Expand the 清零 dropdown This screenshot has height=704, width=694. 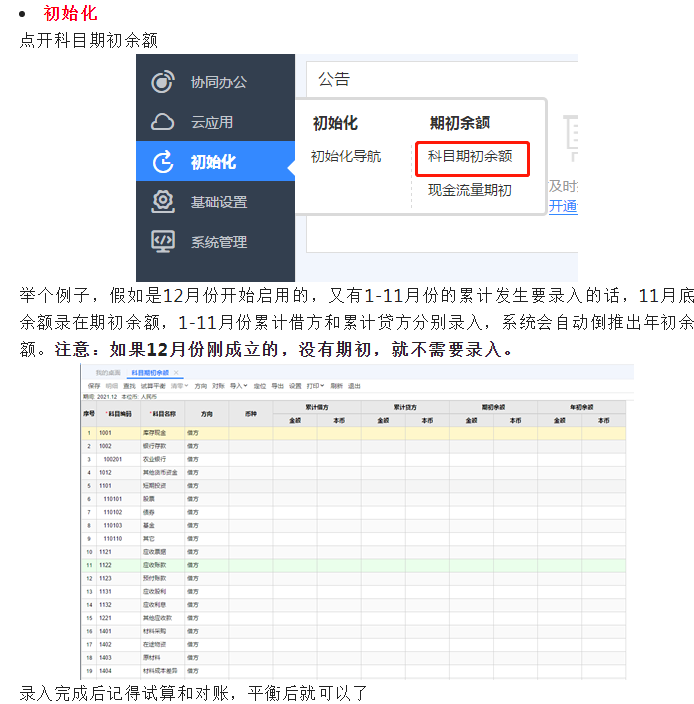[x=180, y=386]
